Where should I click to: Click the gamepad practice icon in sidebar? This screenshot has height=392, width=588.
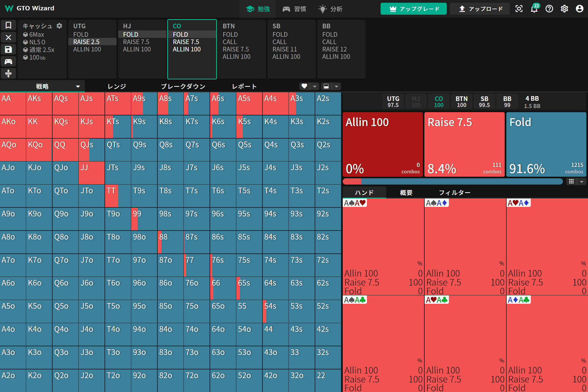(x=8, y=61)
